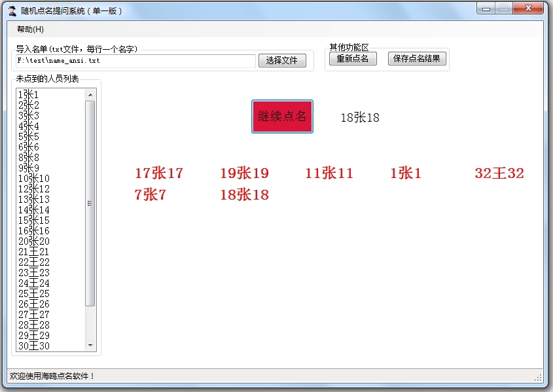The width and height of the screenshot is (553, 392).
Task: Click the red 19张19 result
Action: click(x=244, y=173)
